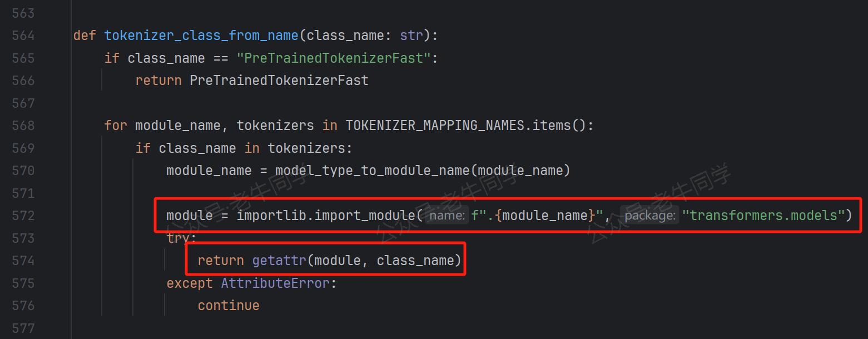Click line number 572 in the gutter

(23, 216)
